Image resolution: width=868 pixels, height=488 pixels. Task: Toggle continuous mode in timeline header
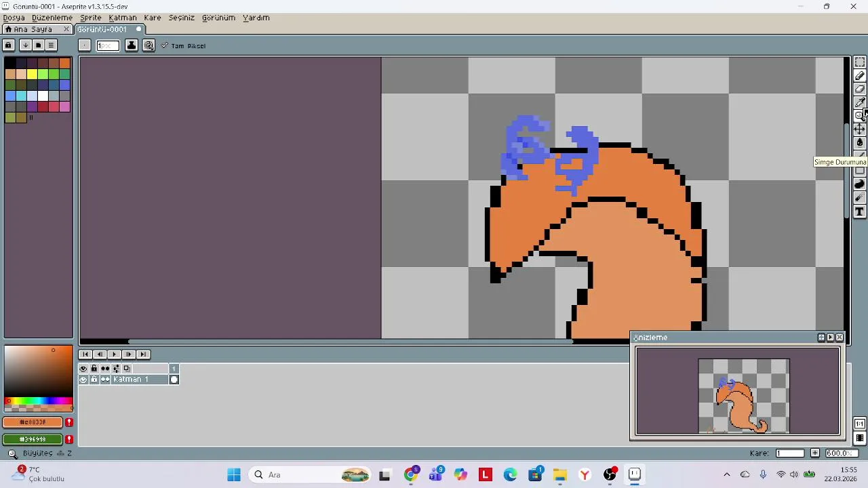point(105,369)
